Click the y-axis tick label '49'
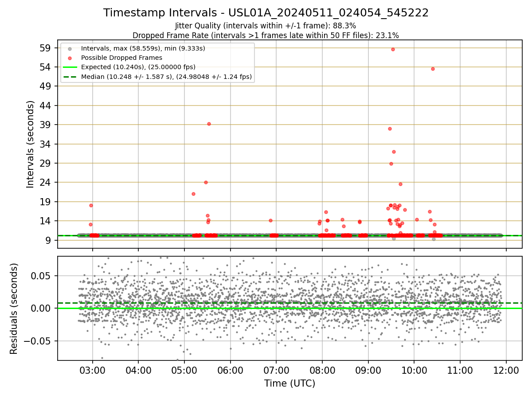 coord(46,86)
